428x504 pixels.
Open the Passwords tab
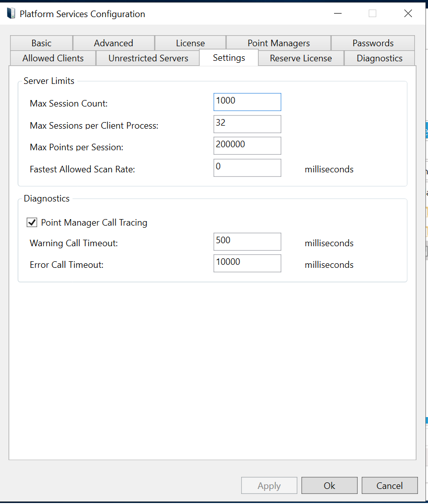click(373, 43)
